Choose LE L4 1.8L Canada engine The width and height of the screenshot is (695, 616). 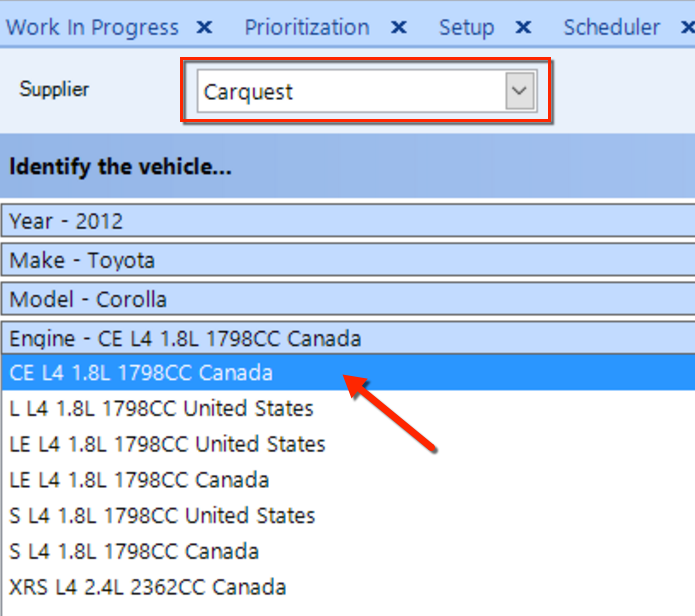[348, 480]
